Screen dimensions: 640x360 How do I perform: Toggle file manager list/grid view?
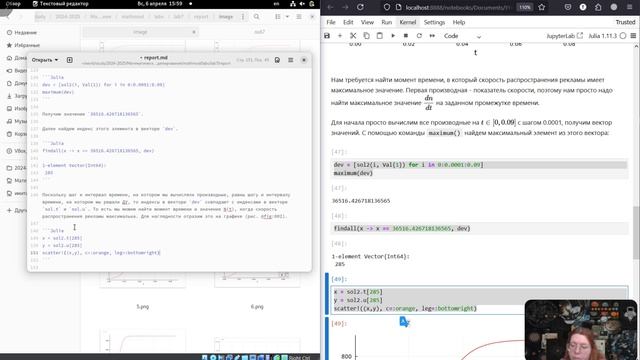278,17
